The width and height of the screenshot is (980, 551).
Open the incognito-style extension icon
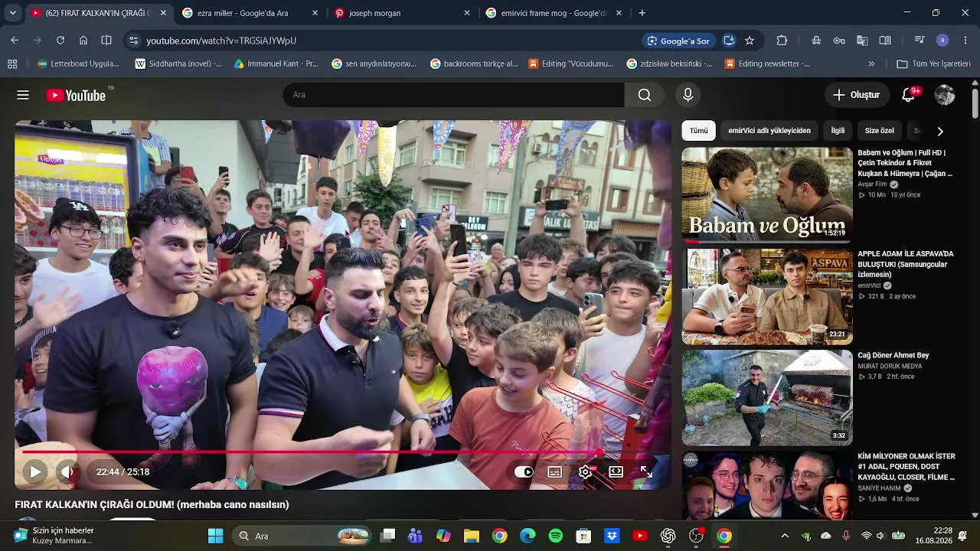[816, 41]
